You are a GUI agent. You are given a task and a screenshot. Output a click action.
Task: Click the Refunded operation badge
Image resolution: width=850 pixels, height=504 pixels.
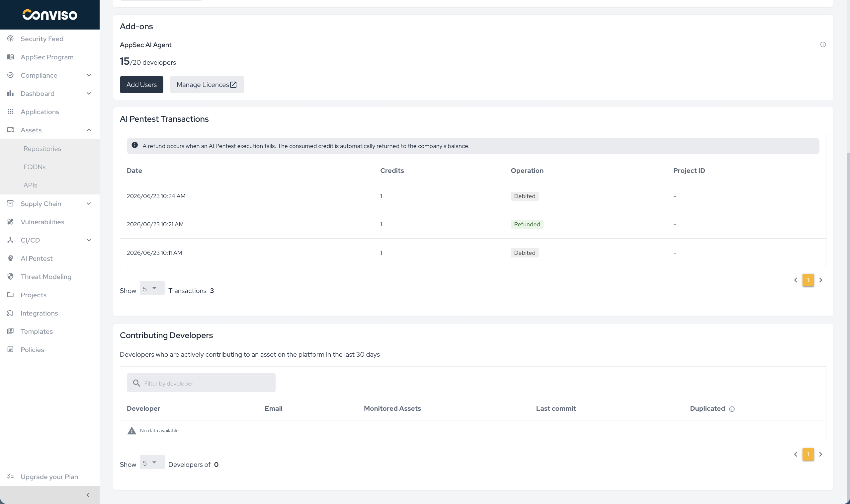click(527, 224)
